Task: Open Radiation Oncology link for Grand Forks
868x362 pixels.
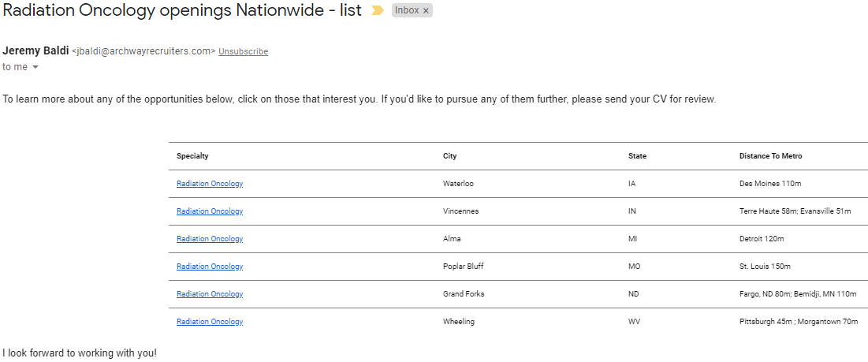Action: [210, 294]
